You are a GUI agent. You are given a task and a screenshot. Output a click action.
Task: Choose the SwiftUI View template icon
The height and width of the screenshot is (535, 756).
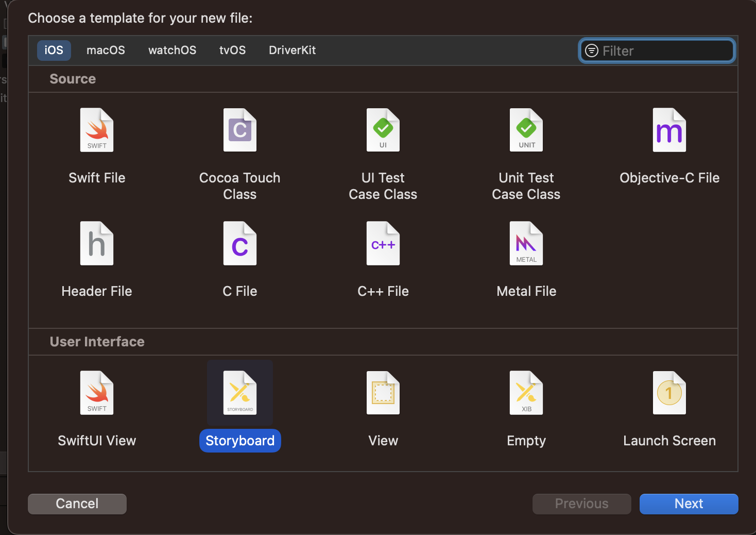97,393
